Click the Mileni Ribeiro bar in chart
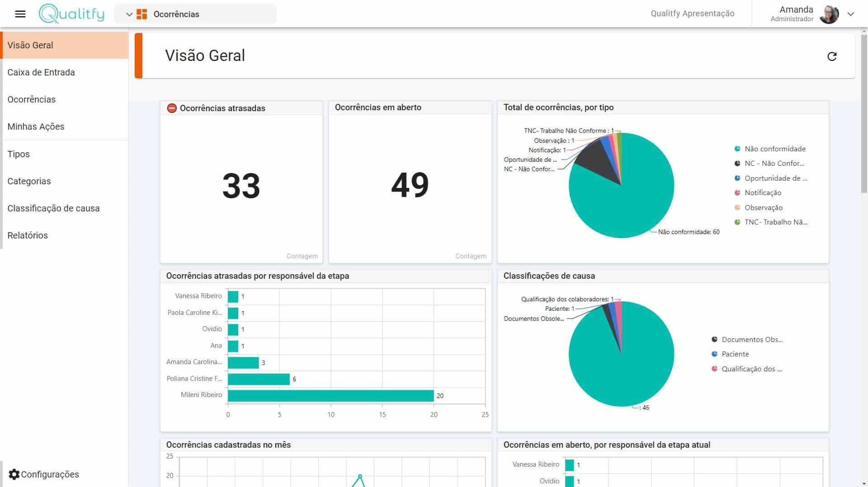Screen dimensions: 868x487 point(330,396)
